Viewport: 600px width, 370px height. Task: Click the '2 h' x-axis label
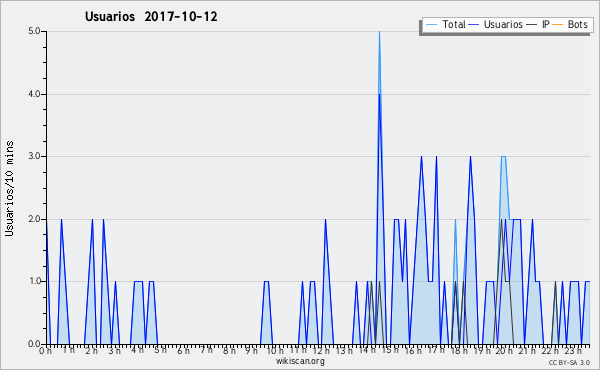pos(91,350)
